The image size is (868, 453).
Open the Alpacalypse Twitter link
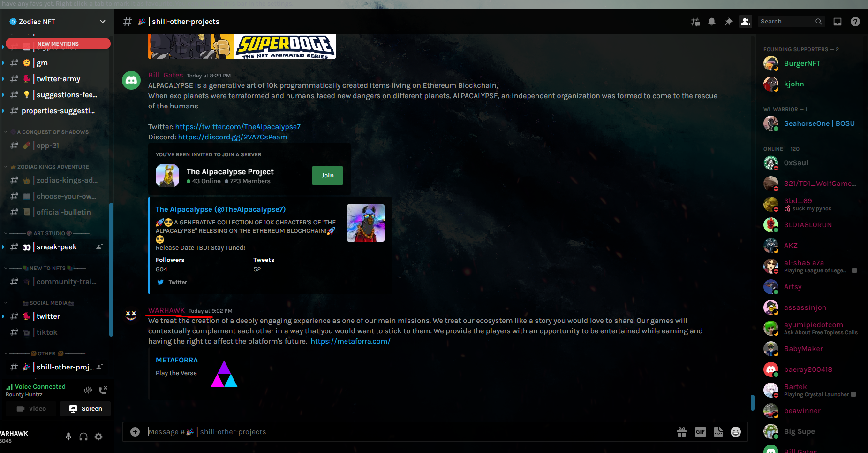tap(238, 127)
